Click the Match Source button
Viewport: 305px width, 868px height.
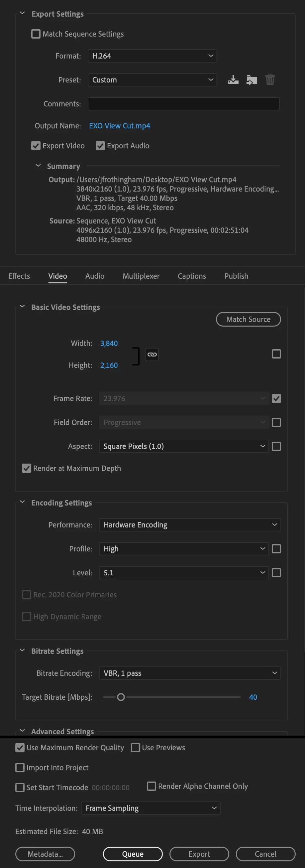pyautogui.click(x=249, y=320)
